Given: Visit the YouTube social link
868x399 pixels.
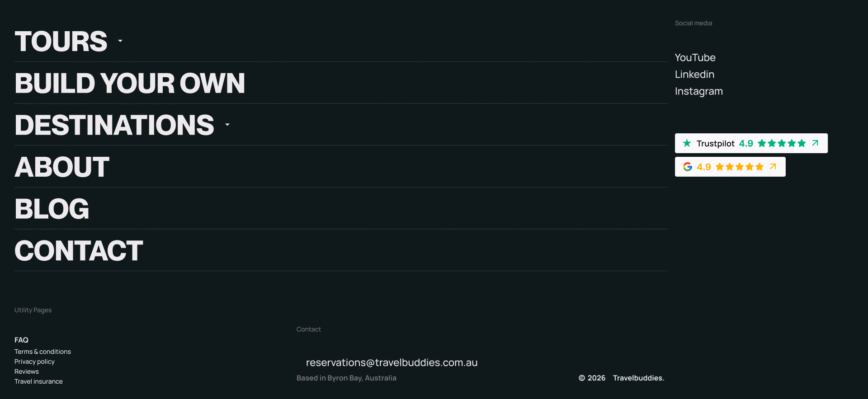Looking at the screenshot, I should pyautogui.click(x=695, y=57).
